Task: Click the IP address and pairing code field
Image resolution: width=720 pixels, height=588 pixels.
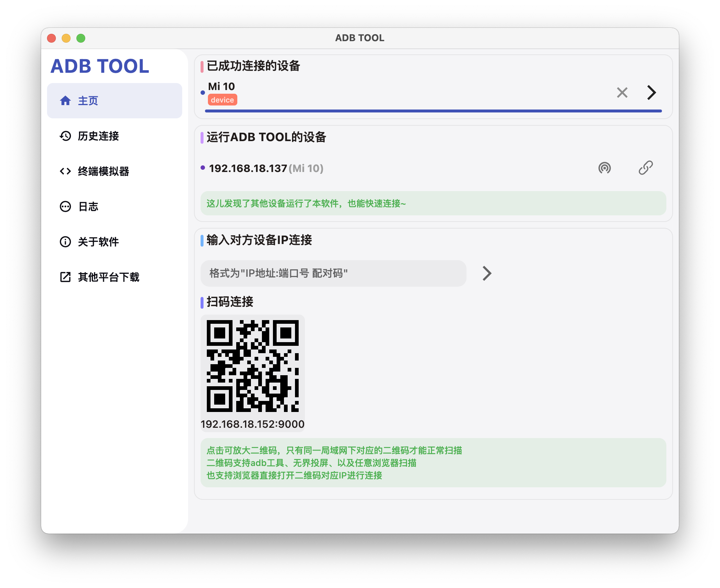Action: point(333,273)
